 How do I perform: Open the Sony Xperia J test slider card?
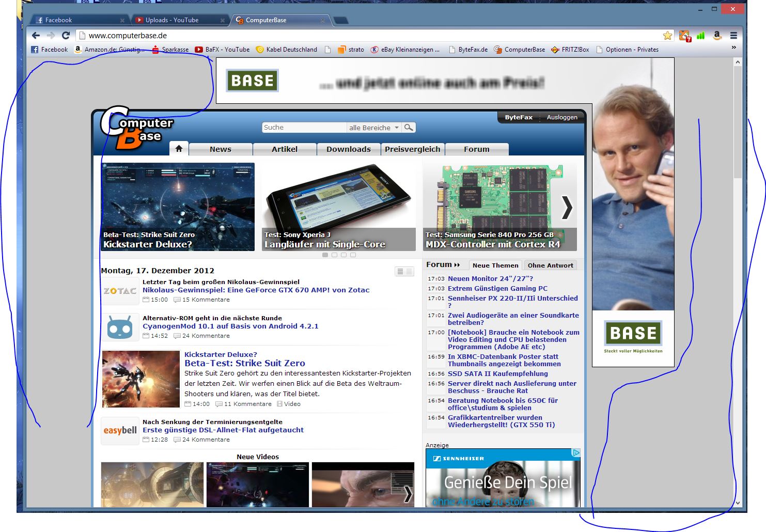click(339, 207)
